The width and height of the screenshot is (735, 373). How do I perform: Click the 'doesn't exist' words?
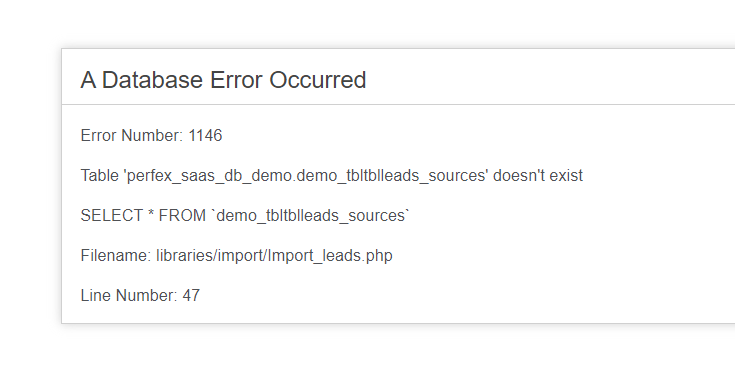pos(538,175)
